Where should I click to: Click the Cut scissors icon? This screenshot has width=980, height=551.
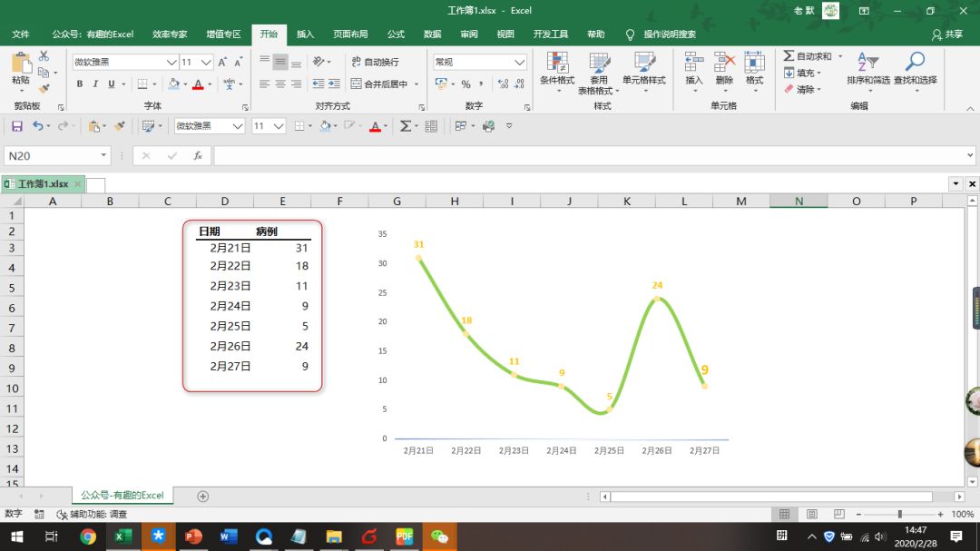pos(44,56)
